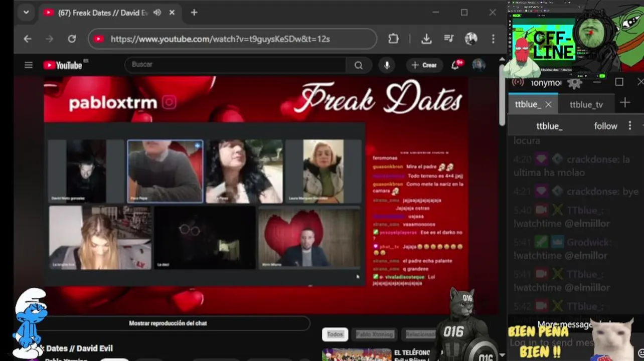Close the Freak Dates browser tab
Screen dimensions: 644x361
click(x=172, y=13)
